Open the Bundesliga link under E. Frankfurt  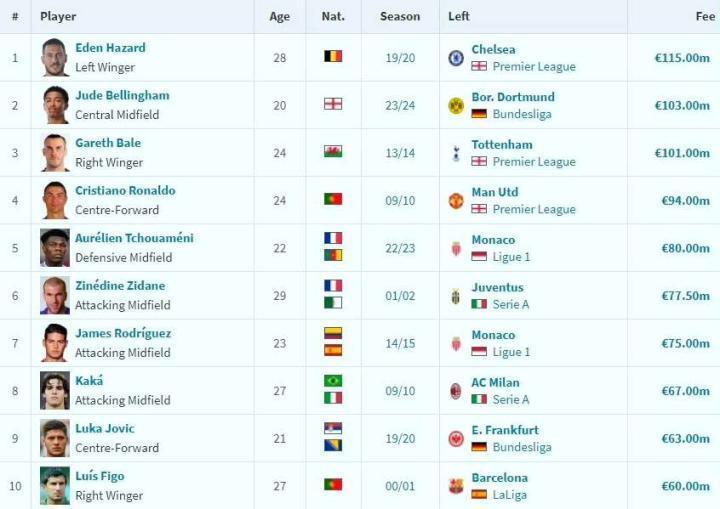click(x=522, y=447)
